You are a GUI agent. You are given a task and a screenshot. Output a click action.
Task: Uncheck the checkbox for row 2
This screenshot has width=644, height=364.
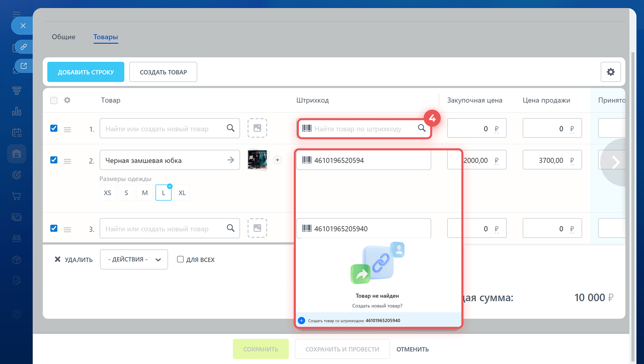coord(54,160)
